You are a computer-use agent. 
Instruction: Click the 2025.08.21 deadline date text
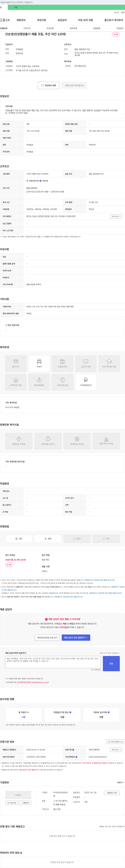(15, 560)
